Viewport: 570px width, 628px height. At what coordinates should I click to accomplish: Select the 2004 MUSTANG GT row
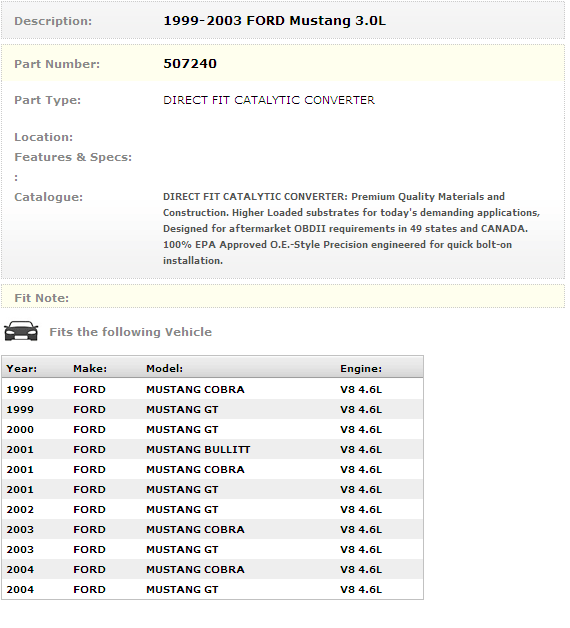(212, 590)
